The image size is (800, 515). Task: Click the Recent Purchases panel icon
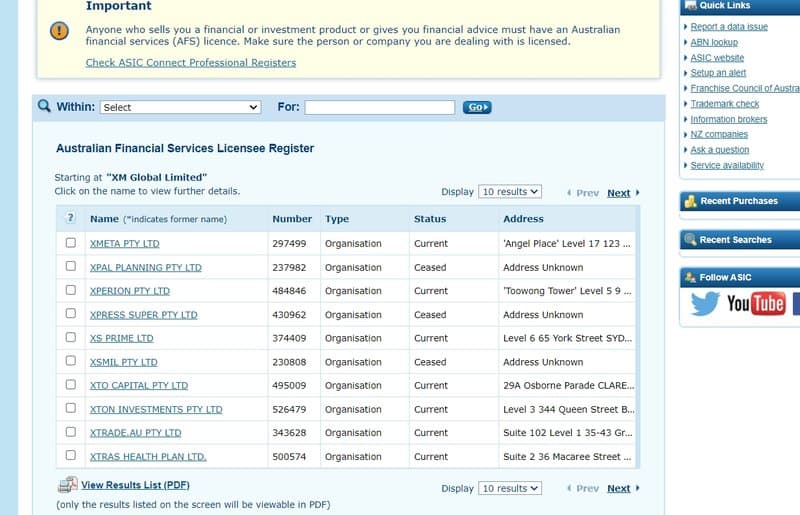point(690,201)
